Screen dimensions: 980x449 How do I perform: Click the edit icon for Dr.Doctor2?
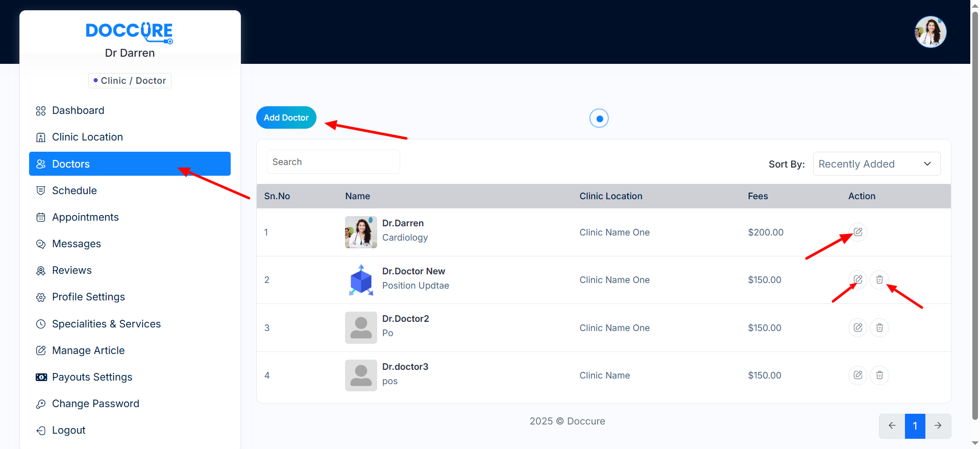click(858, 327)
